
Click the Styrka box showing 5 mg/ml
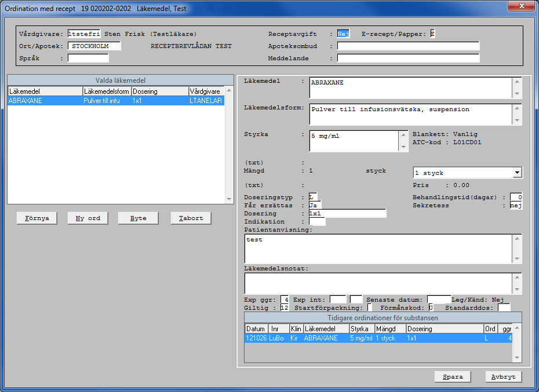click(x=354, y=141)
